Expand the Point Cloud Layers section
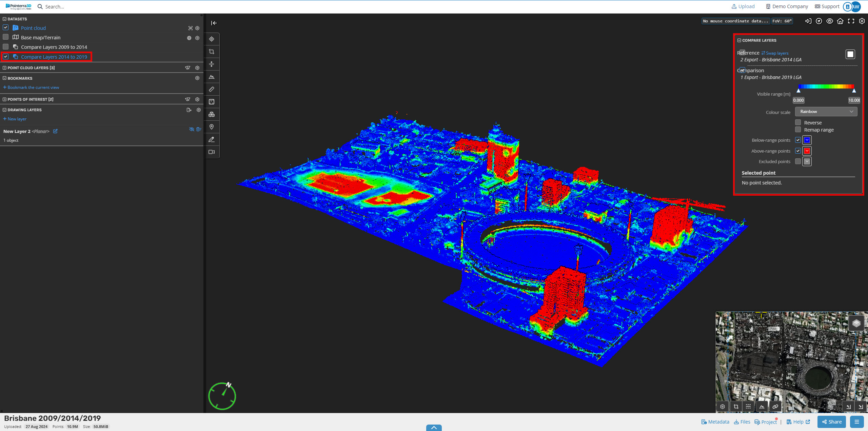Screen dimensions: 868x431 [x=4, y=67]
